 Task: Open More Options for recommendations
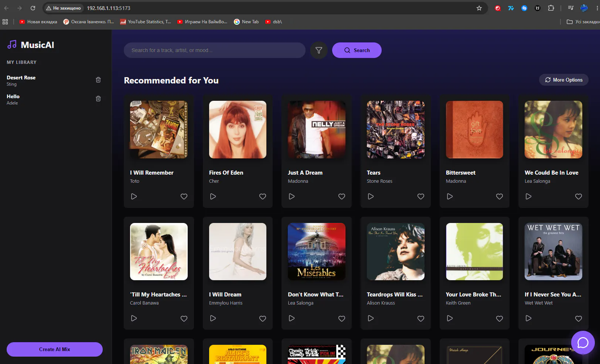[564, 80]
